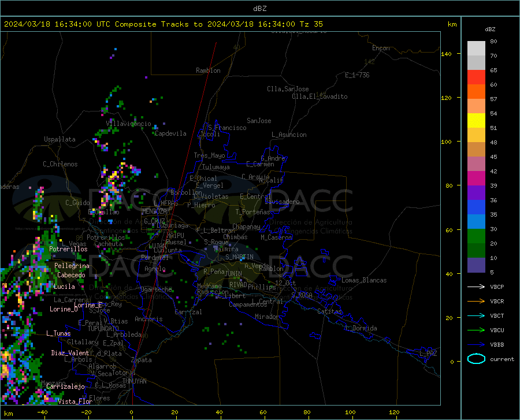Screen dimensions: 520x420
Task: Click the S_MARTIN map label
Action: [239, 257]
